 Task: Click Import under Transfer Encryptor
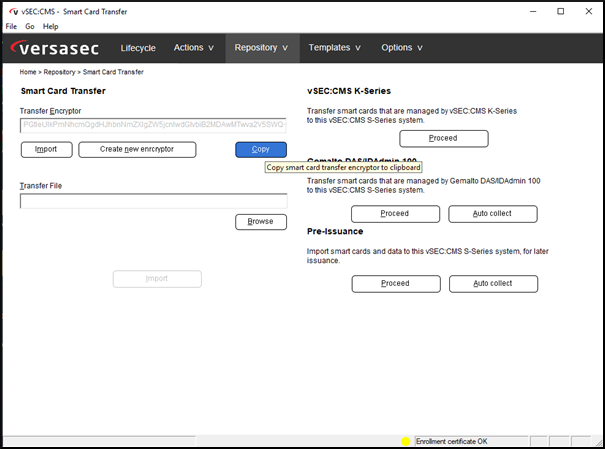tap(46, 149)
